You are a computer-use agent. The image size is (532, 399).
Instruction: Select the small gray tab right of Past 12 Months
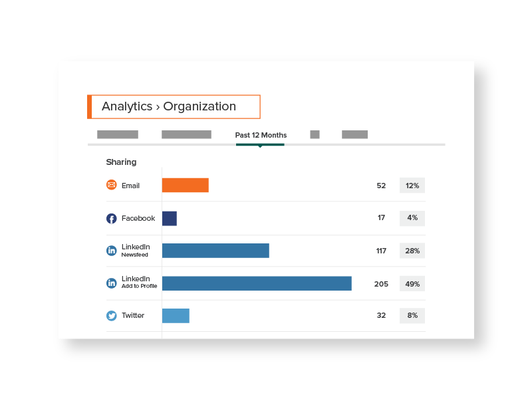315,134
